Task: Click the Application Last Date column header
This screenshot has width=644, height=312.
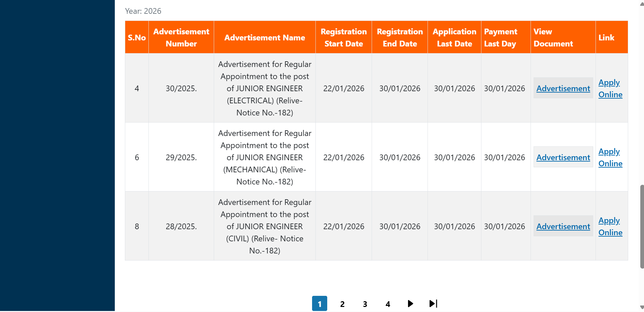Action: tap(454, 37)
